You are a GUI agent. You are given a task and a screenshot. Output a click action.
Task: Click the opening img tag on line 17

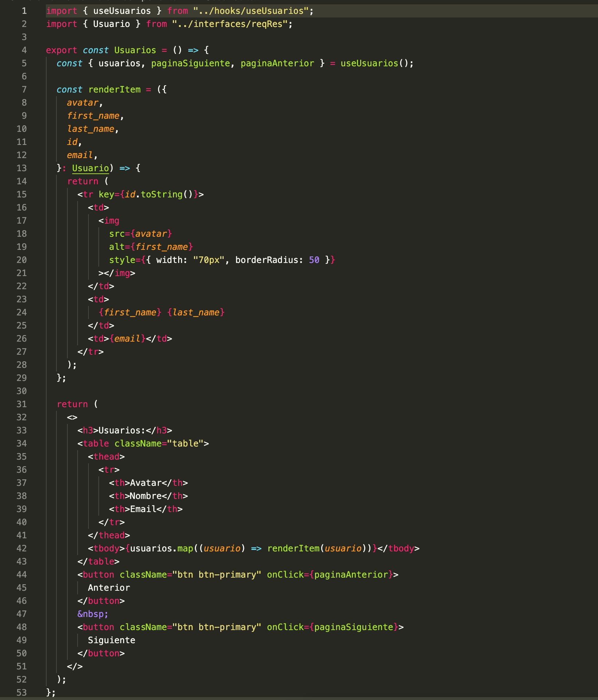point(109,221)
